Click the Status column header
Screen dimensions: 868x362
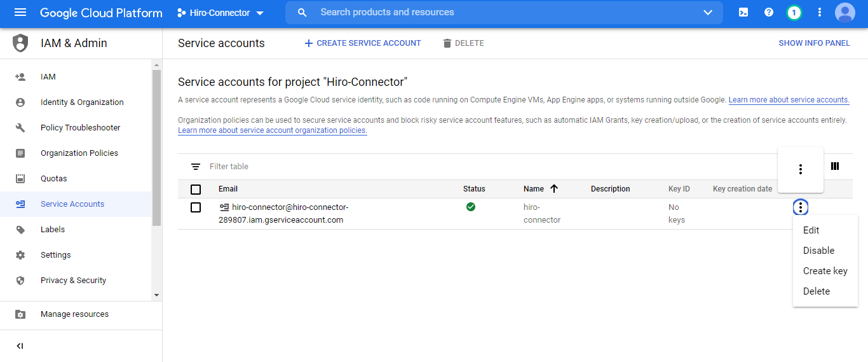pos(474,189)
